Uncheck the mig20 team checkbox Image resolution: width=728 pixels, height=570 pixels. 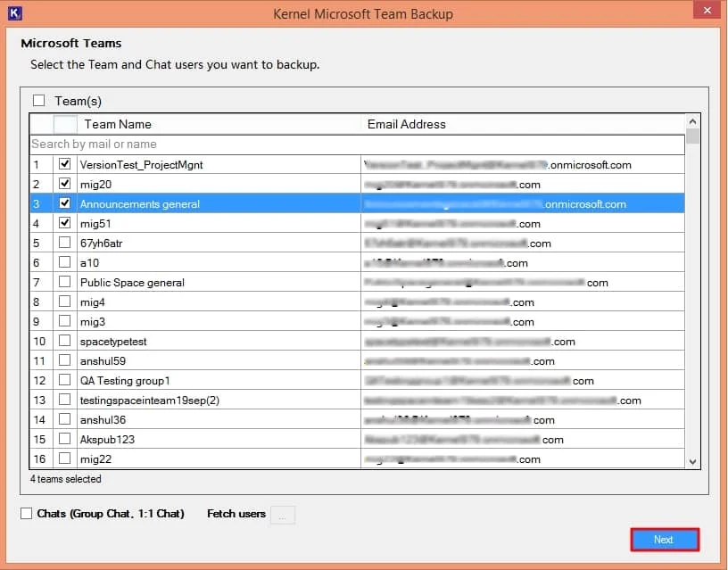(65, 184)
